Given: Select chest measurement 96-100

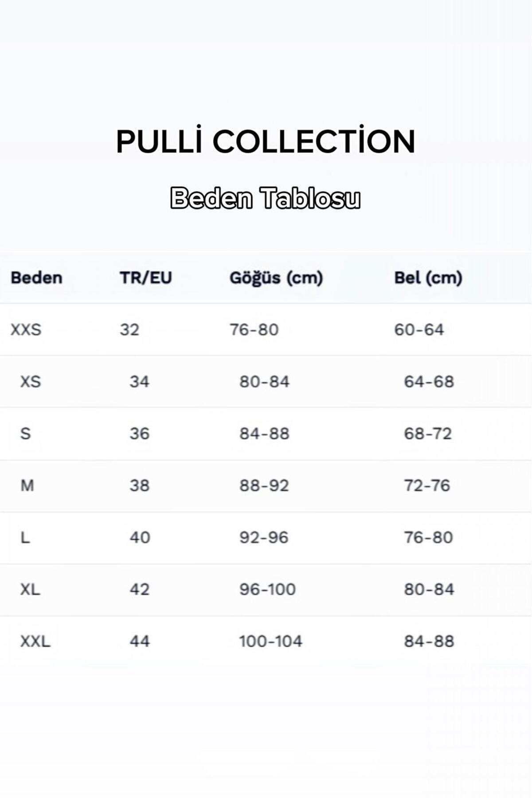Looking at the screenshot, I should click(267, 589).
